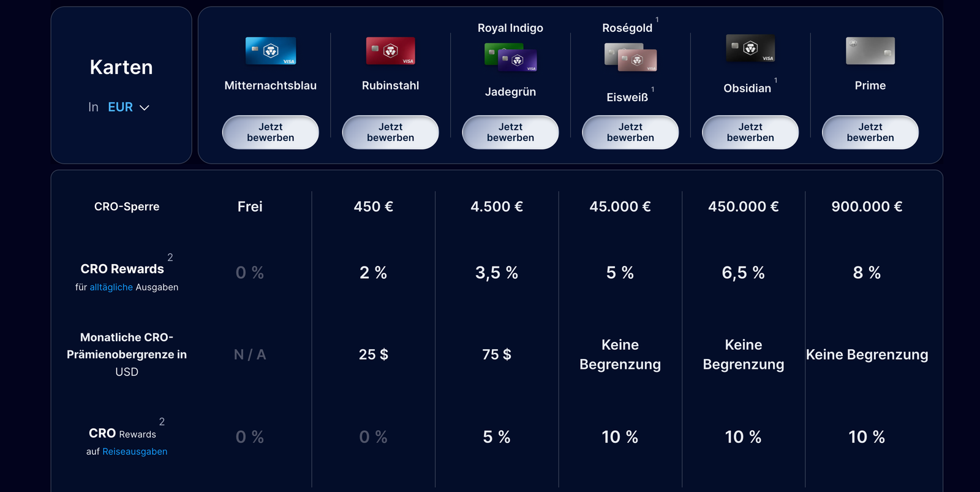Open the alltägliche link
The image size is (980, 492).
pyautogui.click(x=111, y=287)
